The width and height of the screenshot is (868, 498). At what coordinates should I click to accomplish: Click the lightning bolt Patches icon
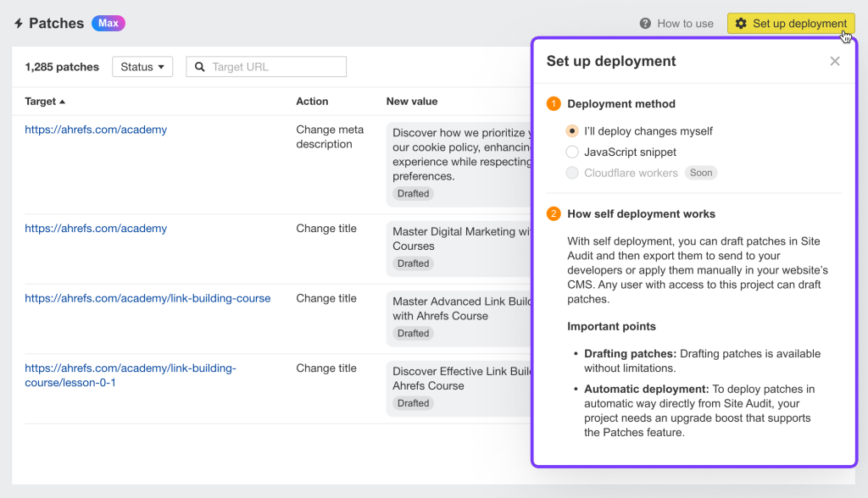[19, 23]
